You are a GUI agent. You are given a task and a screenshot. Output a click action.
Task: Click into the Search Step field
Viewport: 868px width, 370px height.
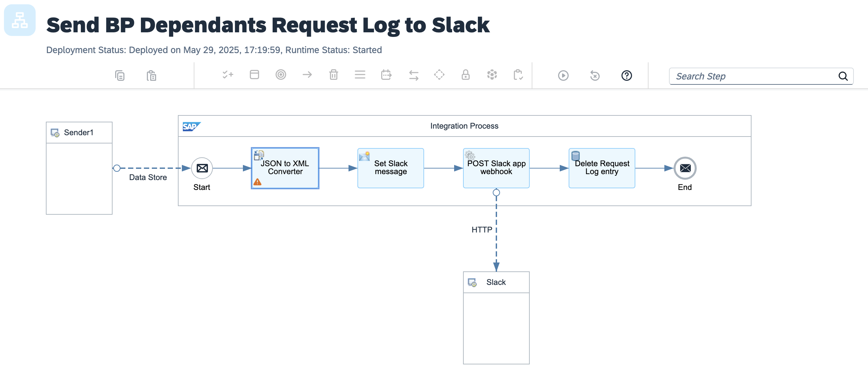[761, 76]
